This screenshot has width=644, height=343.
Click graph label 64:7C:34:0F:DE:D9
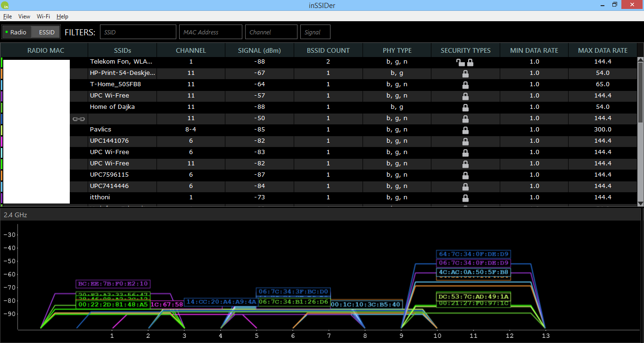pos(473,254)
